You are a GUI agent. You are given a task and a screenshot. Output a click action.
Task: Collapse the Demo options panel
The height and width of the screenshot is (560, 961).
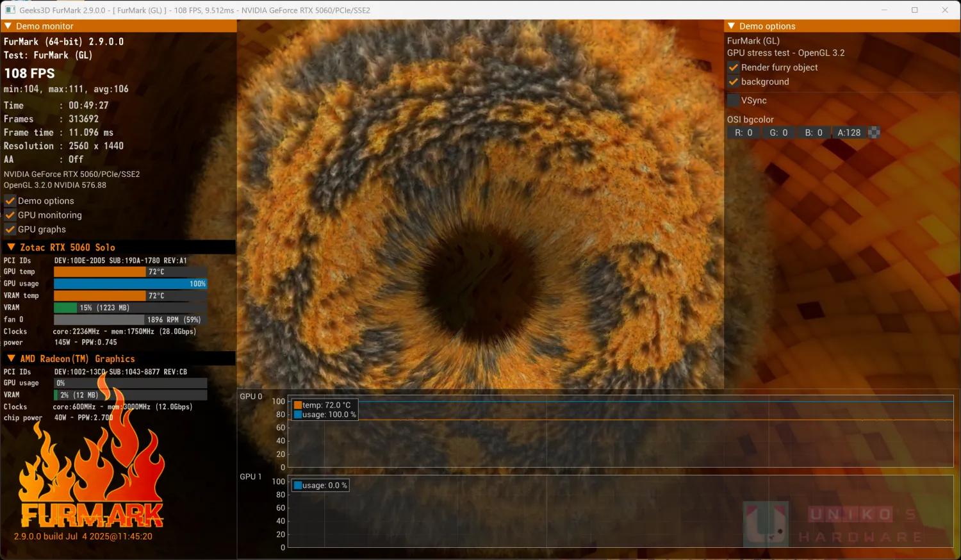pos(731,26)
